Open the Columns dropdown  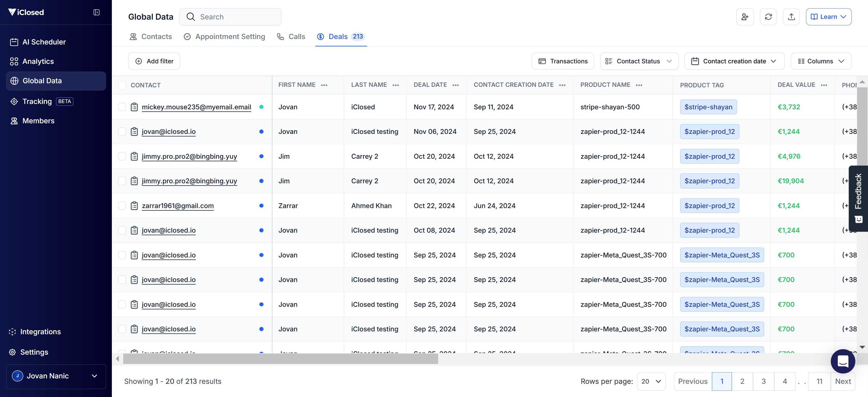tap(821, 61)
